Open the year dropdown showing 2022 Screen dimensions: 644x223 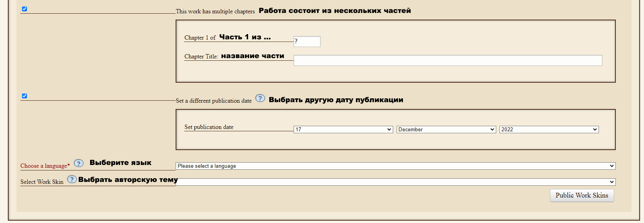click(x=549, y=129)
